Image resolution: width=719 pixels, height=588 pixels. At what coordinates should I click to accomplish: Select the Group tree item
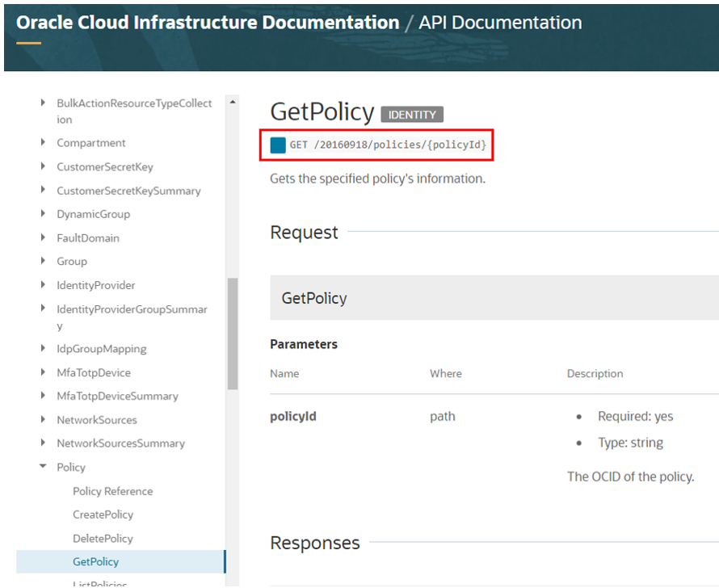click(71, 262)
